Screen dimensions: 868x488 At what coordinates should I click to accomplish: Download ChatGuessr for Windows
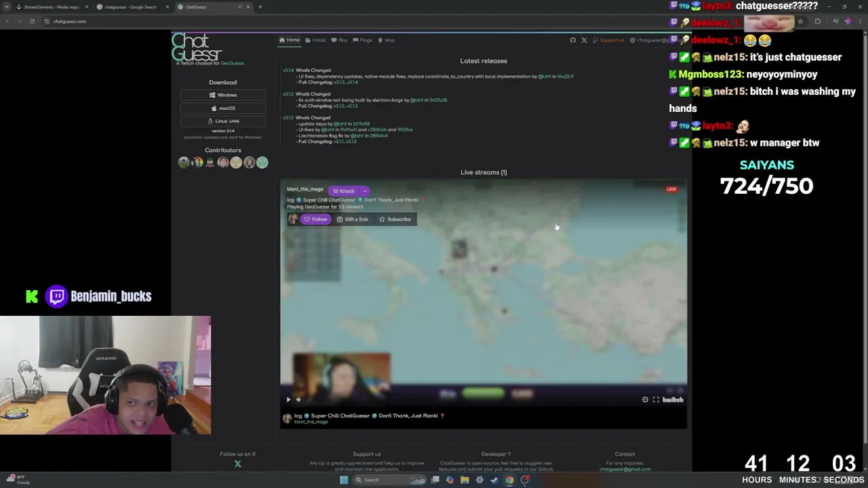pyautogui.click(x=223, y=95)
